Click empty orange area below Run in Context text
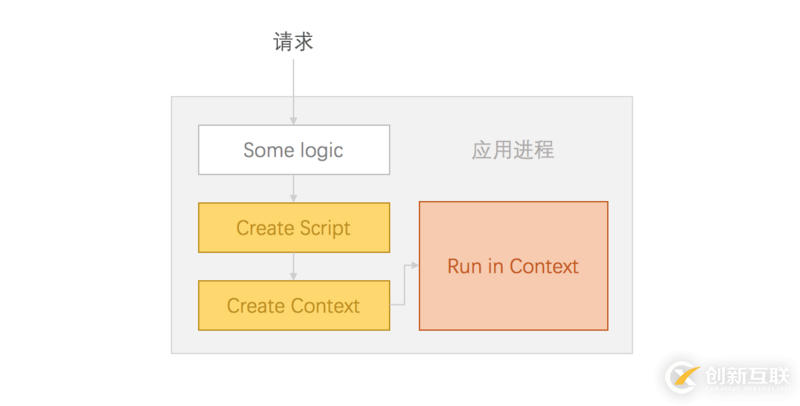 [513, 305]
